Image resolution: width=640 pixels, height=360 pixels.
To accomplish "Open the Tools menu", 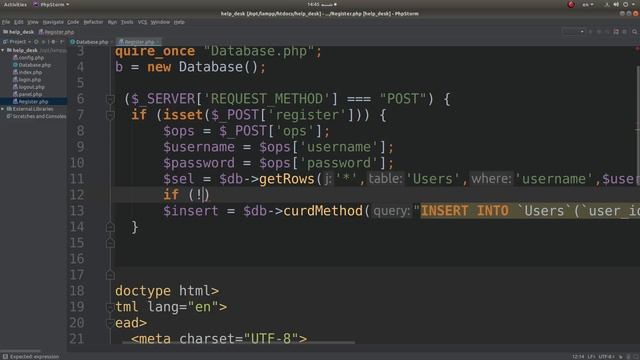I will tap(127, 22).
